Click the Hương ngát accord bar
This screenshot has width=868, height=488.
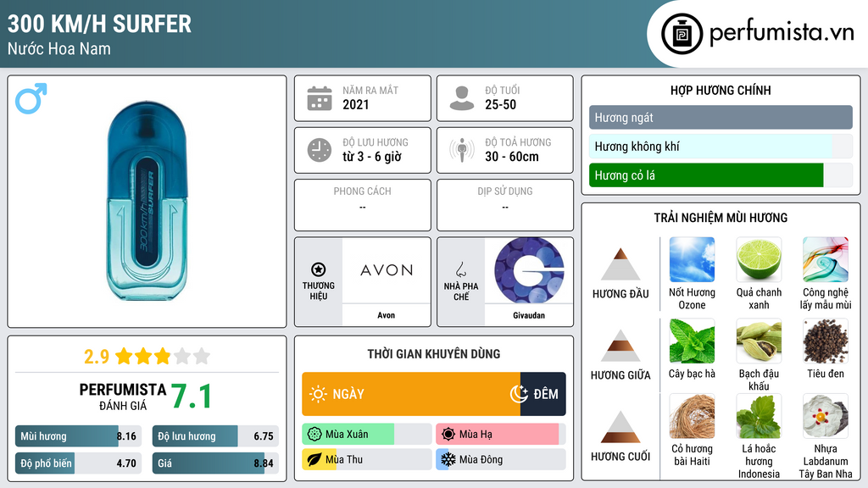[721, 117]
